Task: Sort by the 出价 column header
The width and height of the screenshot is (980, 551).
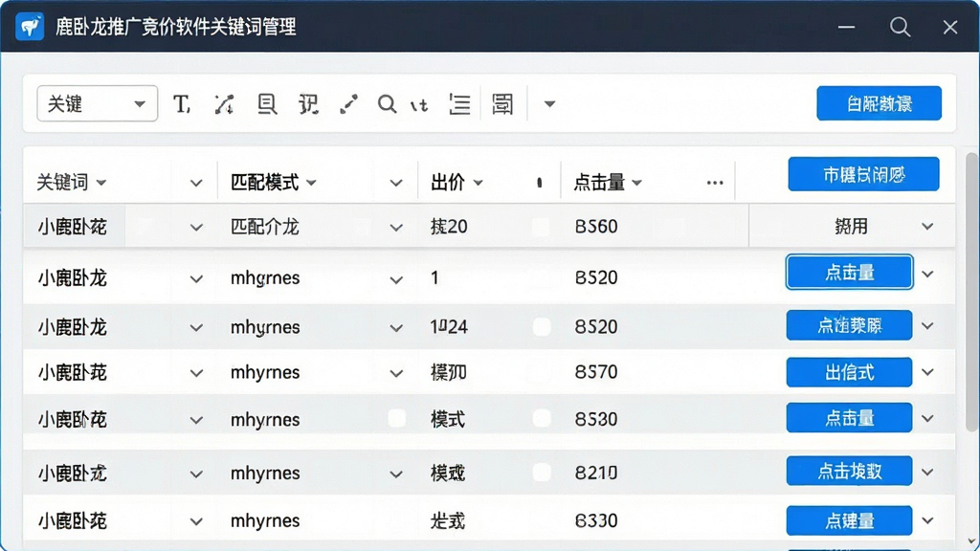Action: [457, 183]
